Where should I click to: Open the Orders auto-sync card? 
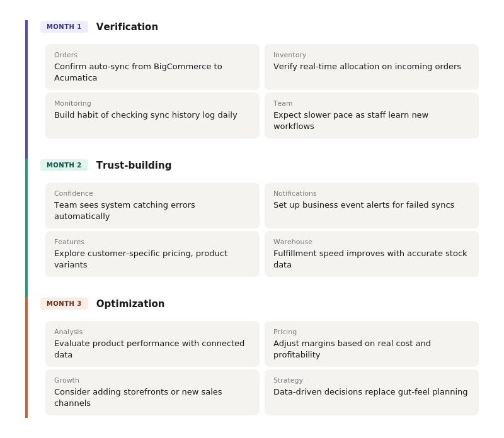point(152,67)
